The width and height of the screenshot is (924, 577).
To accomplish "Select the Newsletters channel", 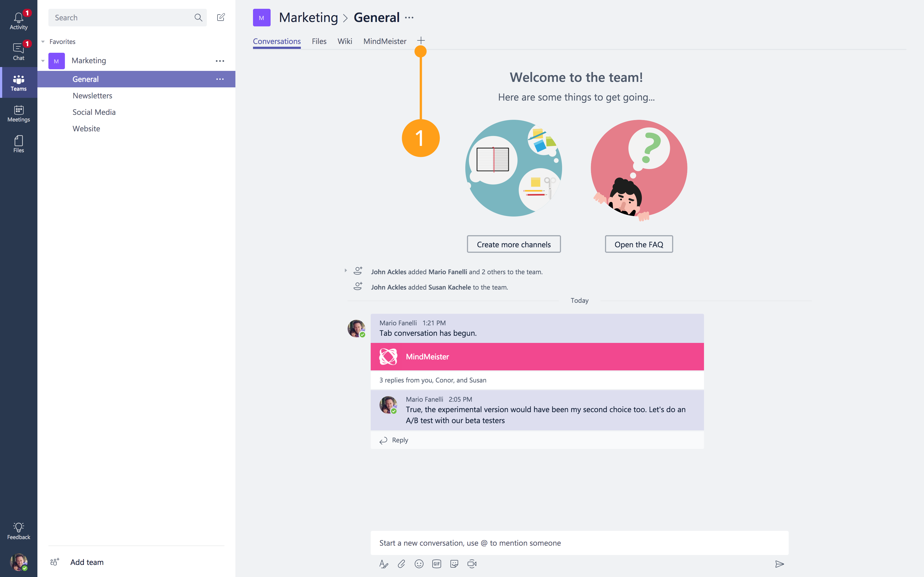I will [92, 95].
